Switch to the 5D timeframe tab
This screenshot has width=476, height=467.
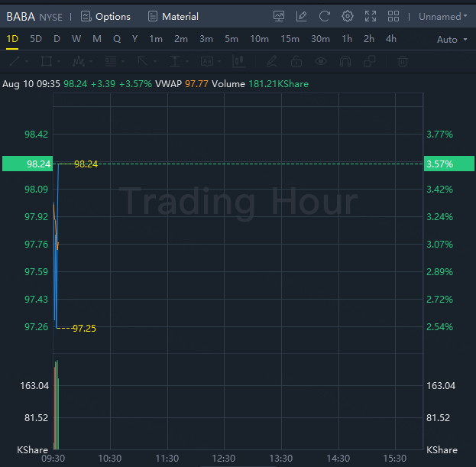36,39
